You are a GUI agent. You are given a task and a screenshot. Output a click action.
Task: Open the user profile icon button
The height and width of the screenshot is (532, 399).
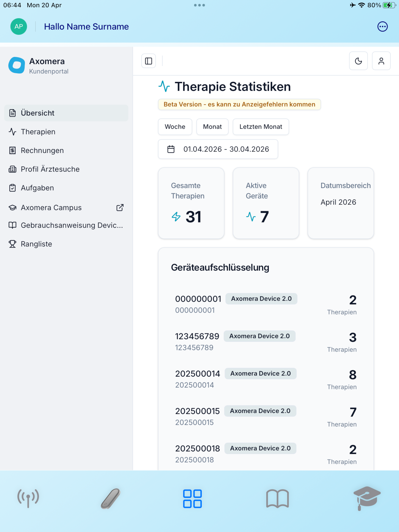pos(381,61)
